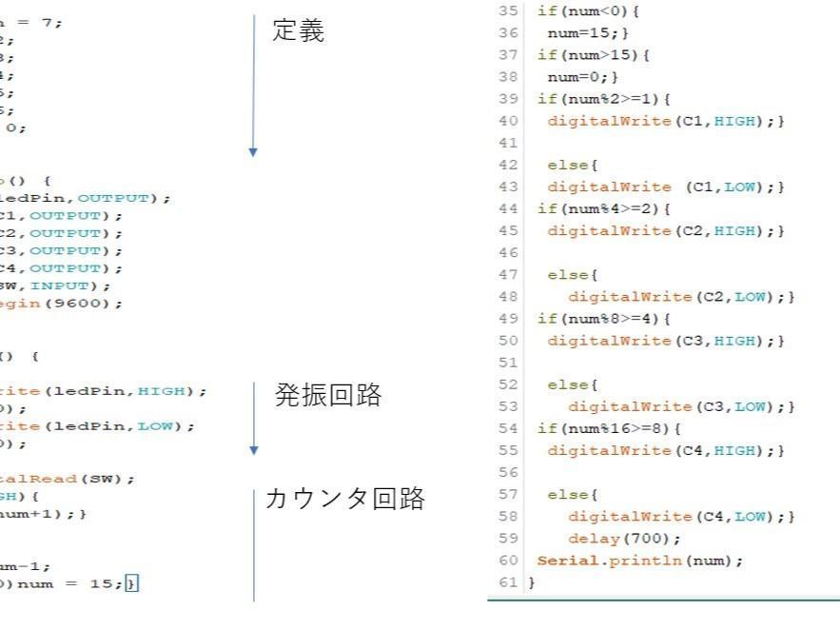Click the ledPin,HIGH code line

coord(103,391)
